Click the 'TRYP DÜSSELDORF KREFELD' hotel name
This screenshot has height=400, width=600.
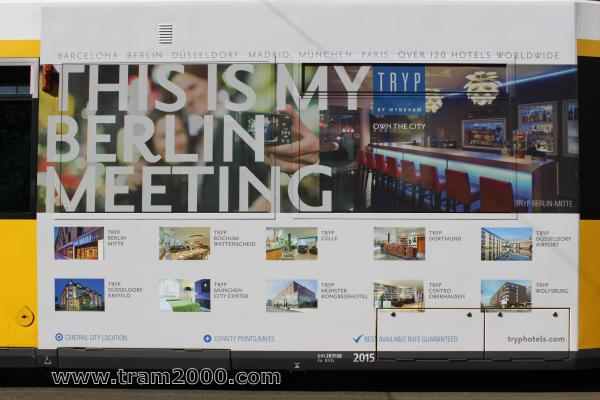tap(125, 290)
